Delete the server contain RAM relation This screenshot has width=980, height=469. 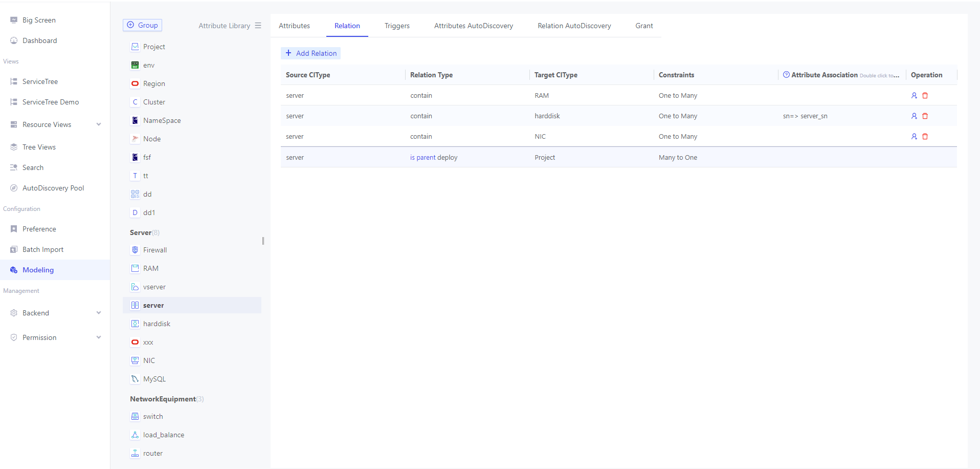[x=925, y=95]
